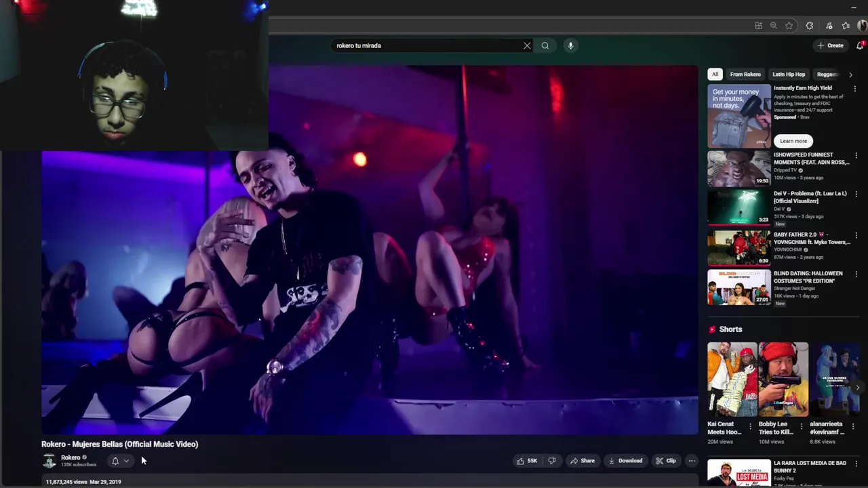Show next Shorts with right arrow

point(857,388)
